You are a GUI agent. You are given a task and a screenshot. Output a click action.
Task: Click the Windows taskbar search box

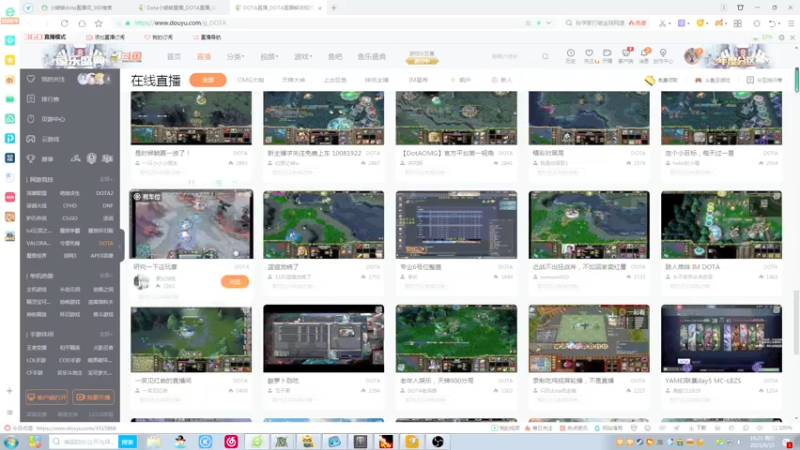(85, 441)
